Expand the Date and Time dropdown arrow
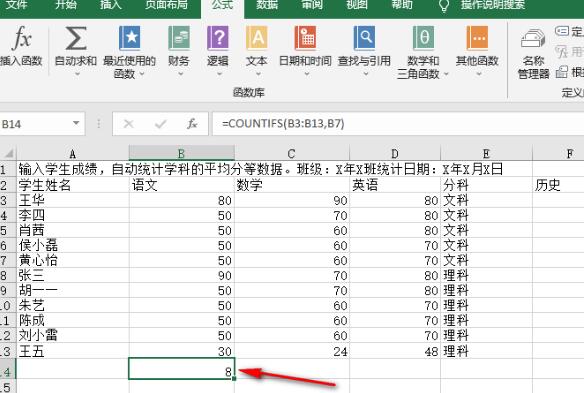The height and width of the screenshot is (393, 584). 307,74
